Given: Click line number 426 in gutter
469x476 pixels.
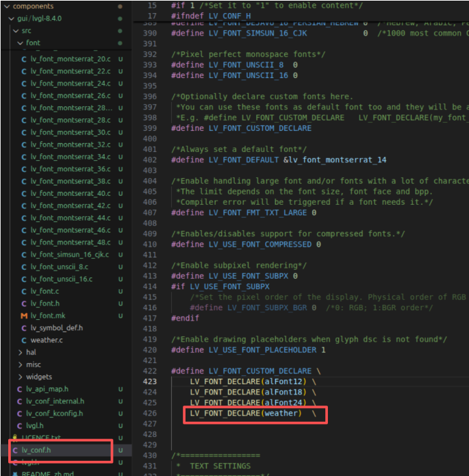Looking at the screenshot, I should click(x=150, y=413).
